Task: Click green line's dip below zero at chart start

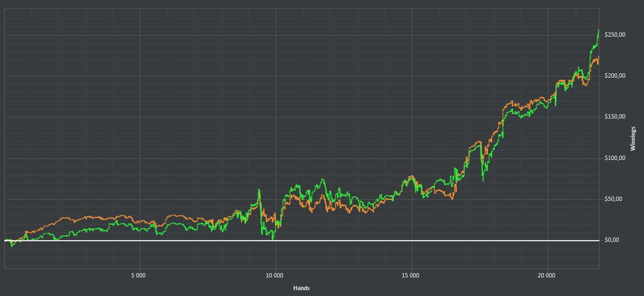Action: click(x=12, y=246)
